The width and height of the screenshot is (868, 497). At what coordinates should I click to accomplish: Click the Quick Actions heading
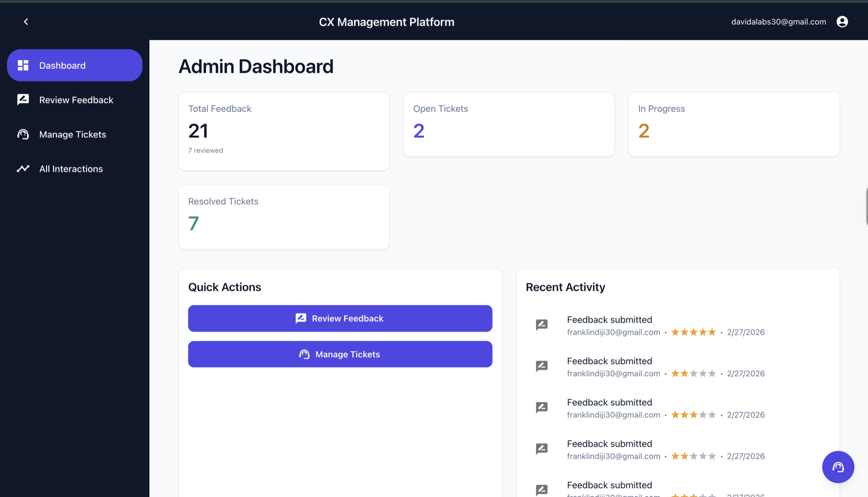[225, 287]
